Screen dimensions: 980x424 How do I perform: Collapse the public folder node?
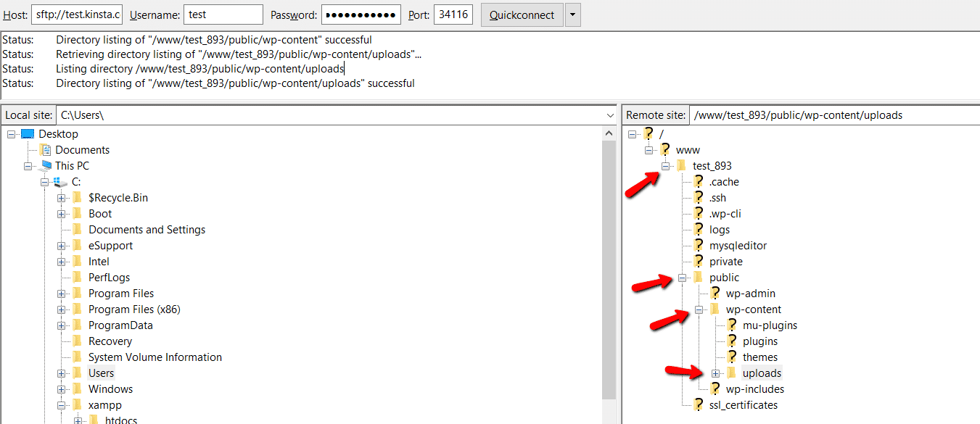click(682, 278)
